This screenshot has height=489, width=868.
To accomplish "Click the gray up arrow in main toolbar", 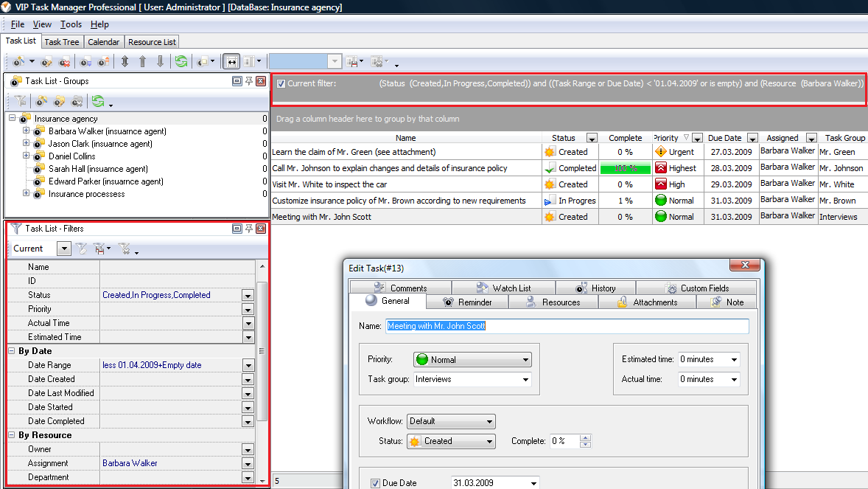I will coord(143,61).
